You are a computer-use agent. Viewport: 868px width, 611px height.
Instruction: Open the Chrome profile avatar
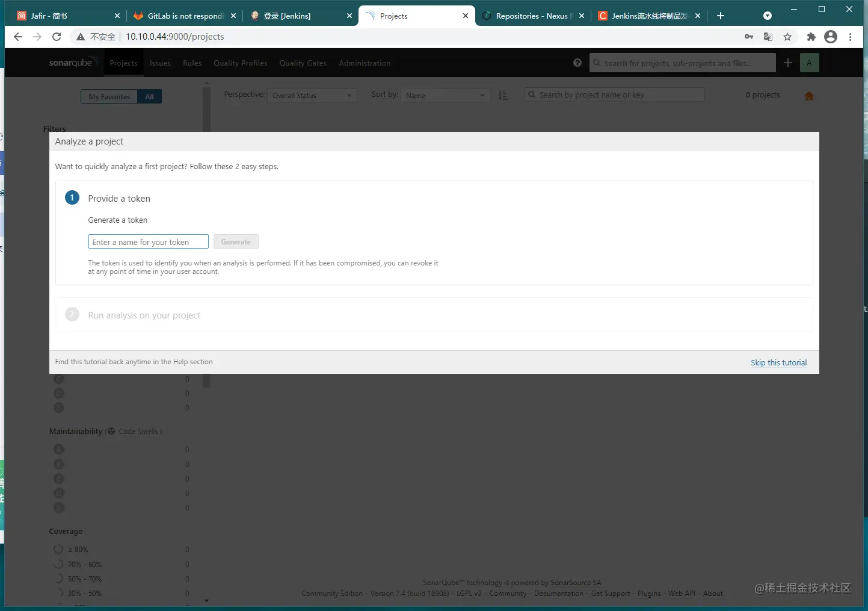pyautogui.click(x=831, y=37)
